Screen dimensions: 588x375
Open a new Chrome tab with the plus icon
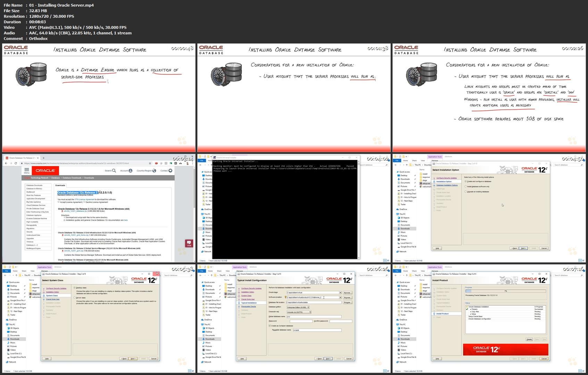click(43, 158)
